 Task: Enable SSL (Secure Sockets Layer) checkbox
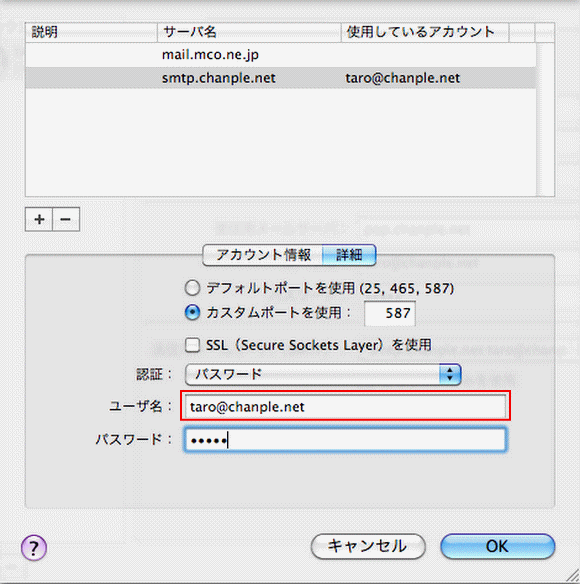click(192, 345)
